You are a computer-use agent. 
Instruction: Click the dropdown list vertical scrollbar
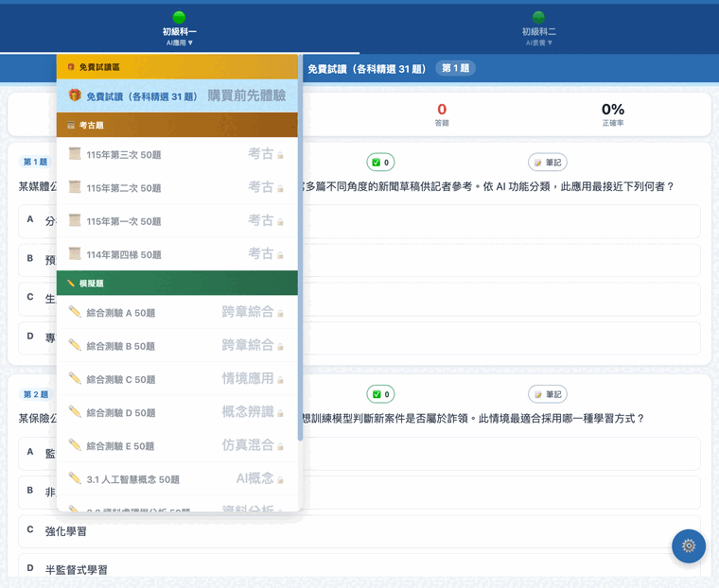300,248
